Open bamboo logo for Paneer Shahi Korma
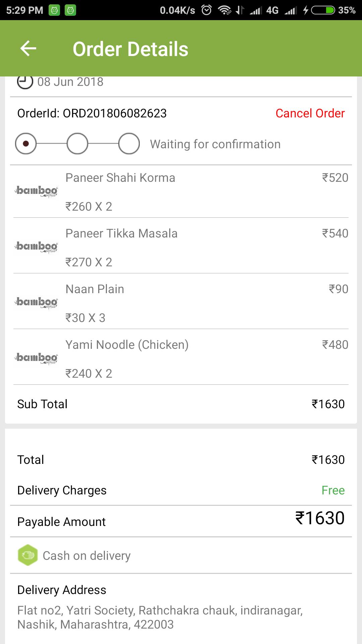Screen dimensions: 362x644 pyautogui.click(x=36, y=191)
